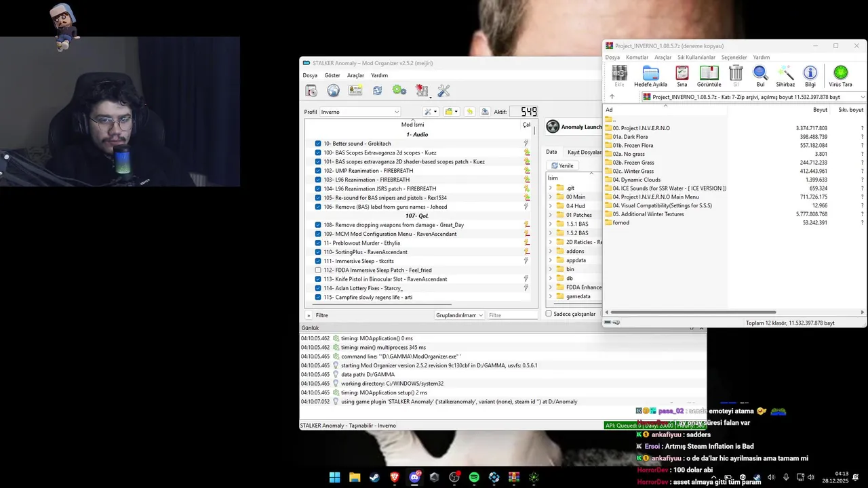Open the WinRAR archive path dropdown

(x=862, y=97)
